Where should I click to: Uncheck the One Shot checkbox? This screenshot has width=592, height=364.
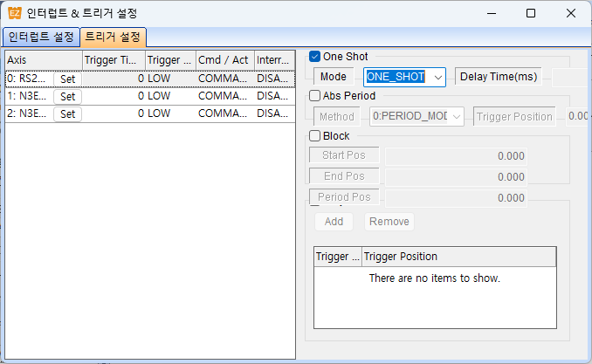pos(314,57)
